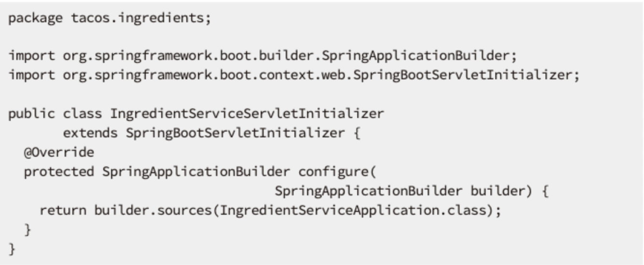Click the word 'class' in declaration

click(83, 115)
